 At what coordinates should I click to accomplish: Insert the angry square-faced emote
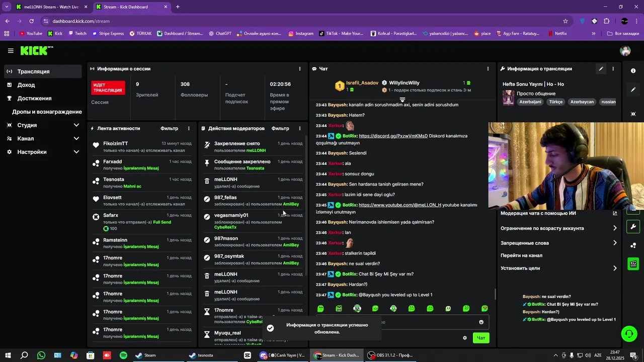(339, 308)
